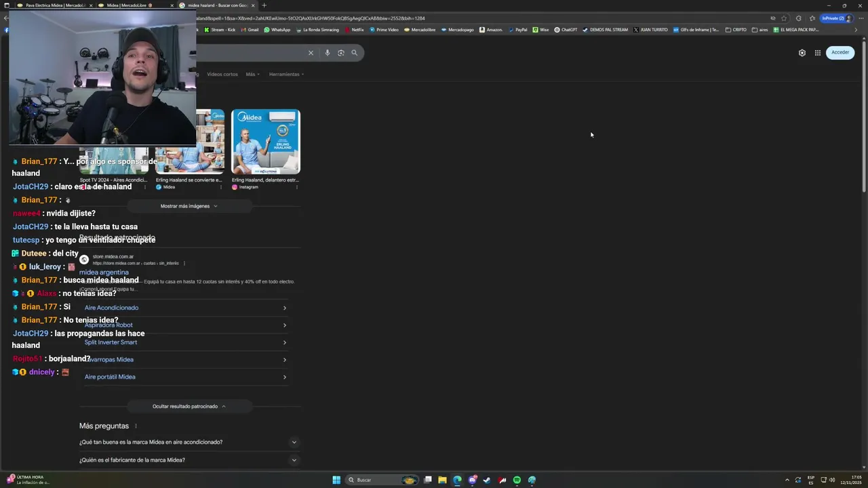Open the Prime Video bookmark
The width and height of the screenshot is (868, 488).
click(x=384, y=30)
